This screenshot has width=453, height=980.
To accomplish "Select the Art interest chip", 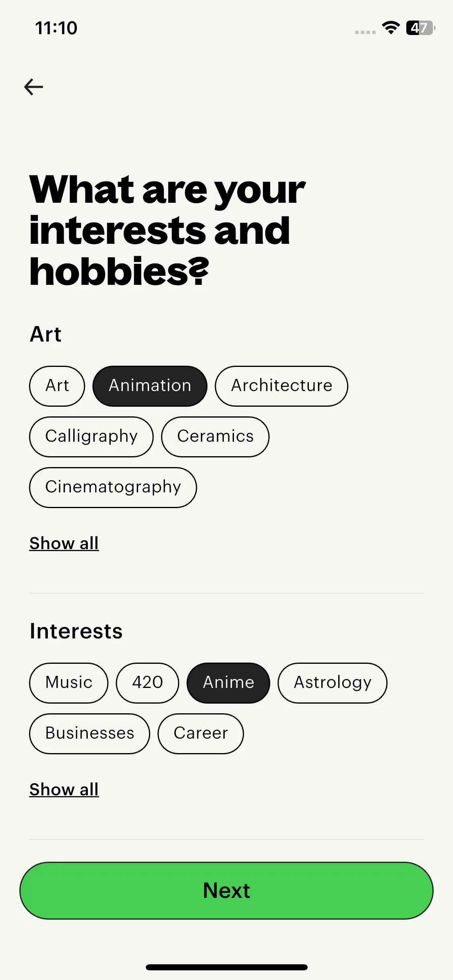I will click(57, 386).
